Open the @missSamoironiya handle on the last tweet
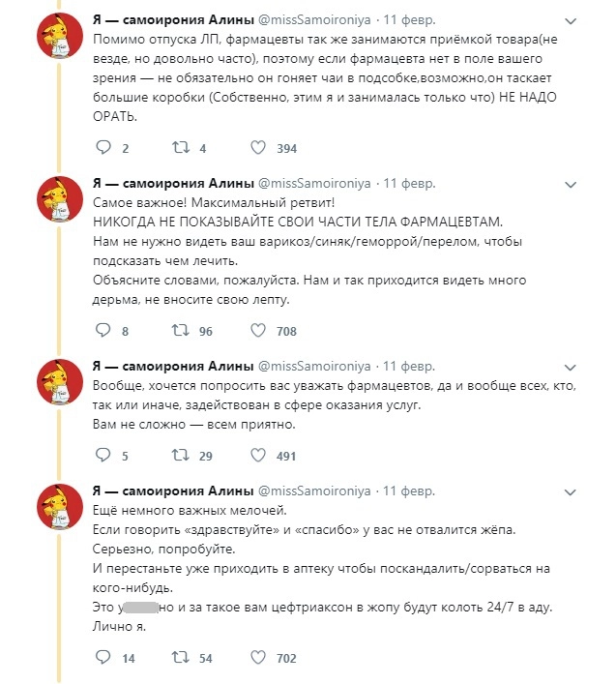Viewport: 616px width, 684px height. 313,491
